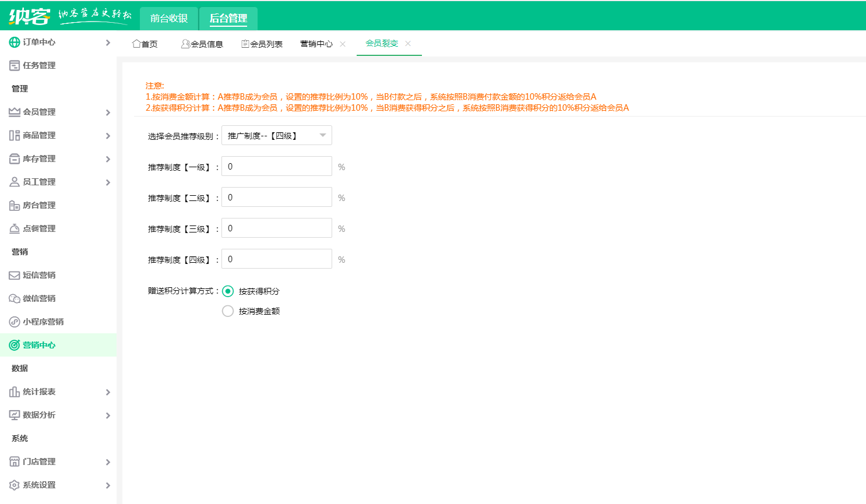Open the 会员列表 tab
Screen dimensions: 866x504
click(262, 43)
